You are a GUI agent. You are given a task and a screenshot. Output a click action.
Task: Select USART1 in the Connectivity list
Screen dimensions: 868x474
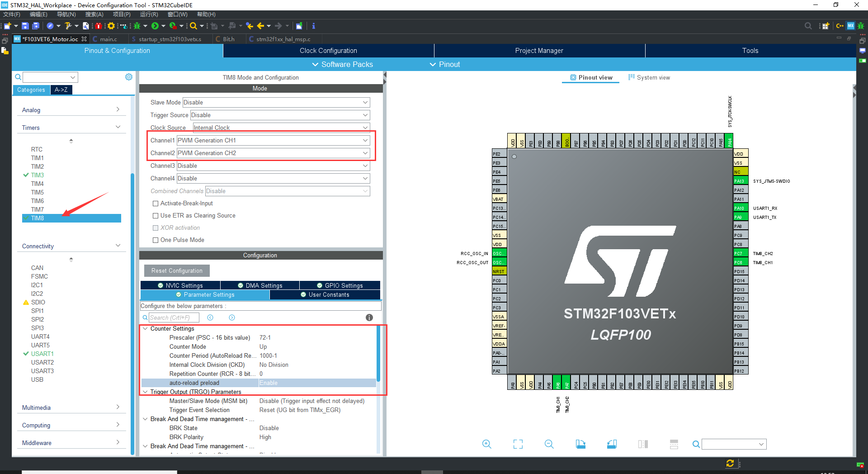[42, 354]
